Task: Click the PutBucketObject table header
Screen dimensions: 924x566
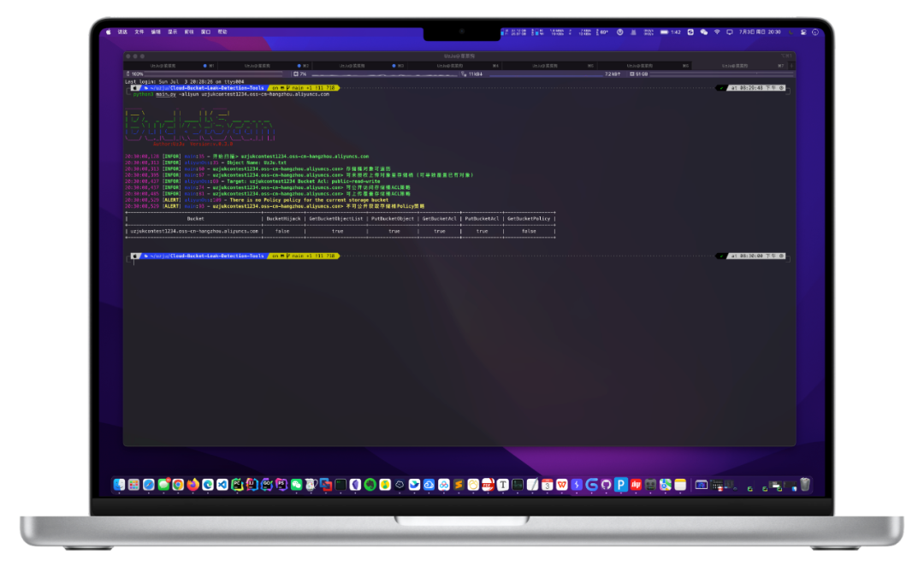Action: 393,219
